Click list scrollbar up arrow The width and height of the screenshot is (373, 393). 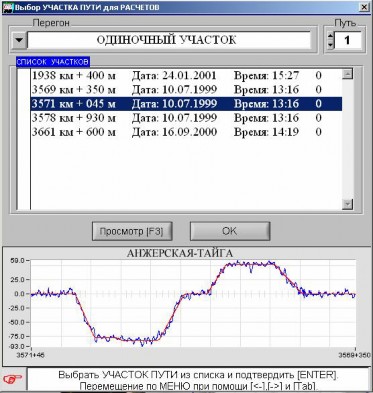pyautogui.click(x=347, y=74)
